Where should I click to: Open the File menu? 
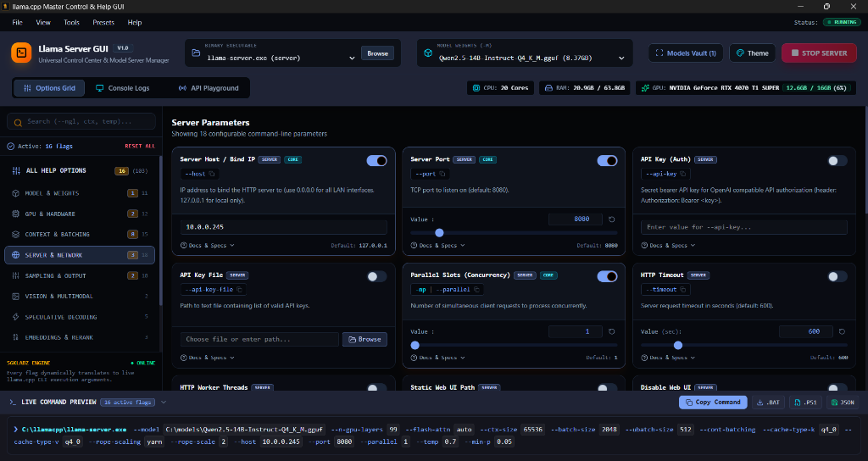(x=17, y=23)
